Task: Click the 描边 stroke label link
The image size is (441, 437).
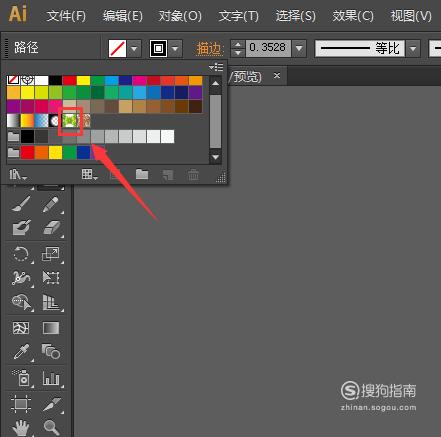Action: 209,49
